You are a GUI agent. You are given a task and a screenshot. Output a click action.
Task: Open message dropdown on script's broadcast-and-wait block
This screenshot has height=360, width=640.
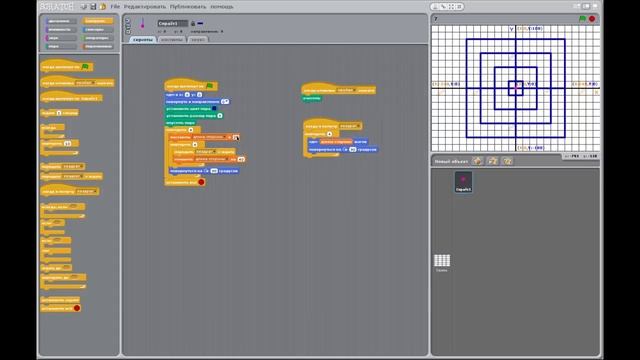pos(205,152)
